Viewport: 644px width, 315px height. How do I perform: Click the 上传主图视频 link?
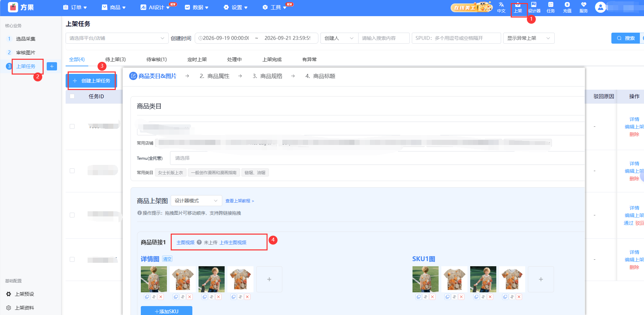click(x=233, y=243)
